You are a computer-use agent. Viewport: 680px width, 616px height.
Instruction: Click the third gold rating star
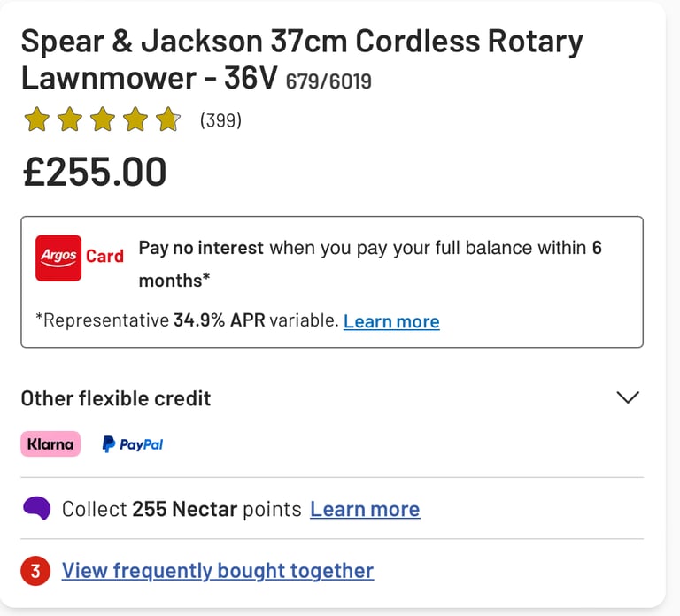tap(103, 119)
